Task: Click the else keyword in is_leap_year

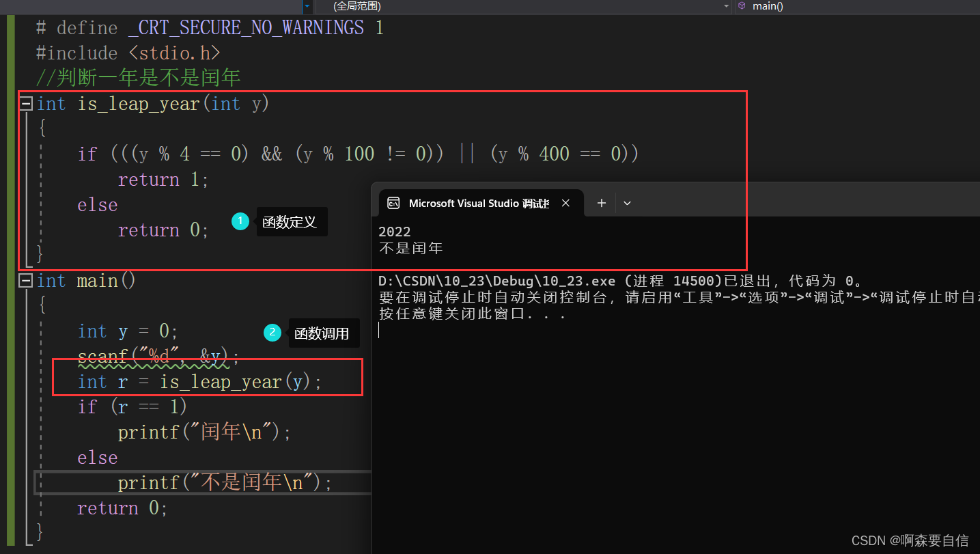Action: [98, 205]
